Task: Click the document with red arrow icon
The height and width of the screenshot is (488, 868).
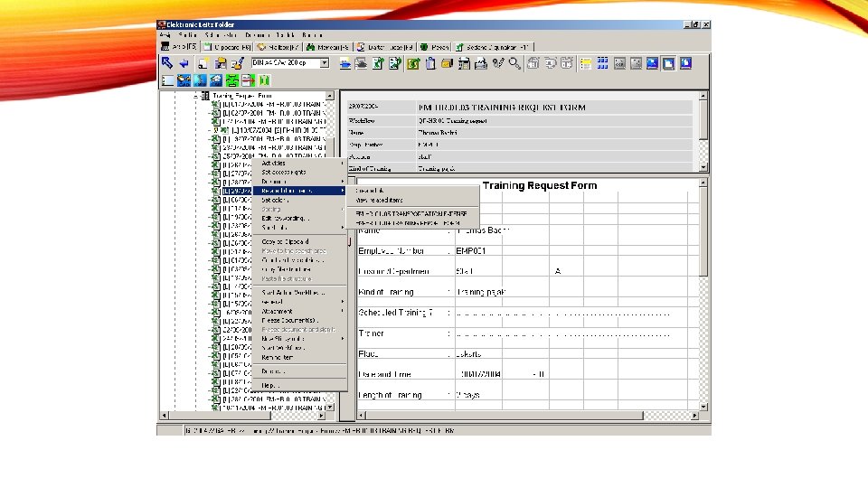Action: click(248, 80)
